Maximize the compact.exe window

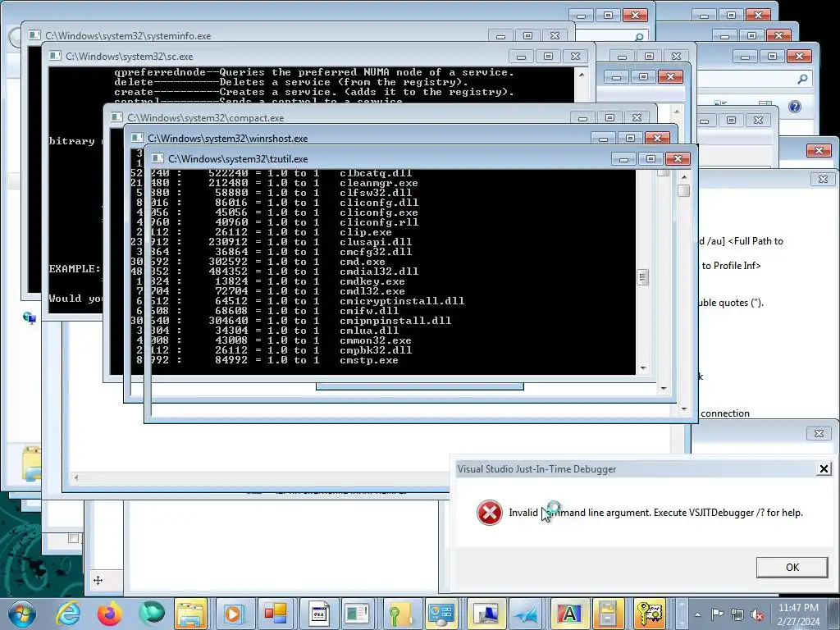click(x=609, y=117)
